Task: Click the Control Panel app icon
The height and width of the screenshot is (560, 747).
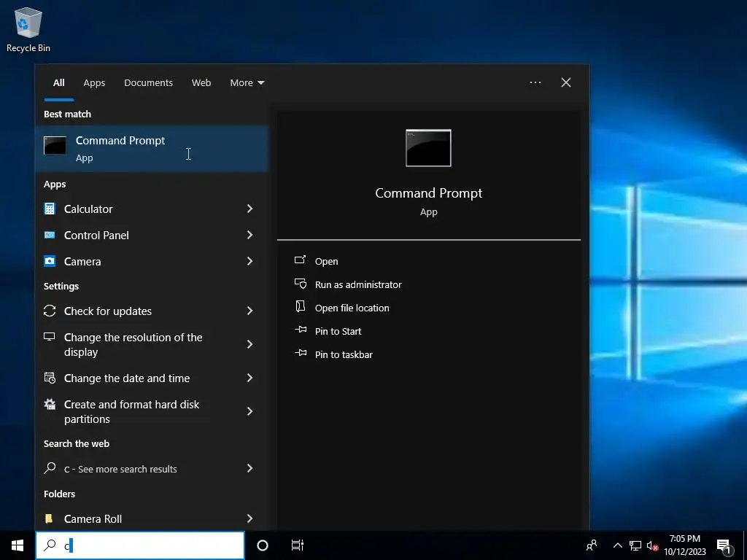Action: [x=50, y=235]
